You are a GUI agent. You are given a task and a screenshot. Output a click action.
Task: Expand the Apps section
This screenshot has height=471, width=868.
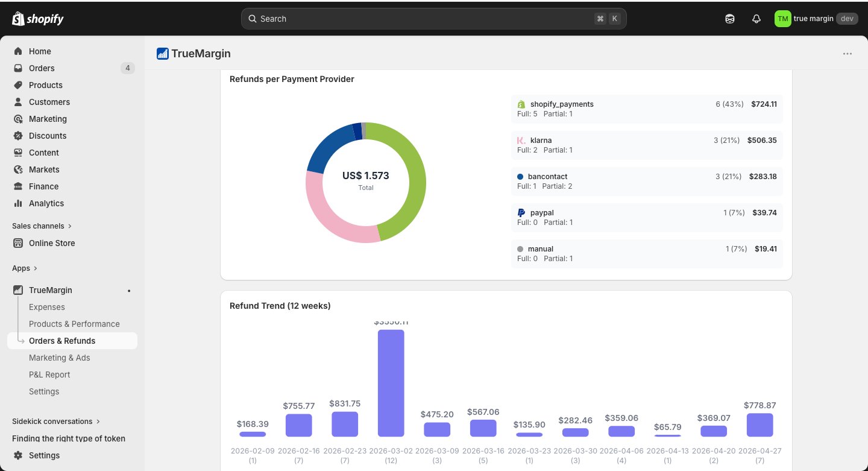coord(25,268)
